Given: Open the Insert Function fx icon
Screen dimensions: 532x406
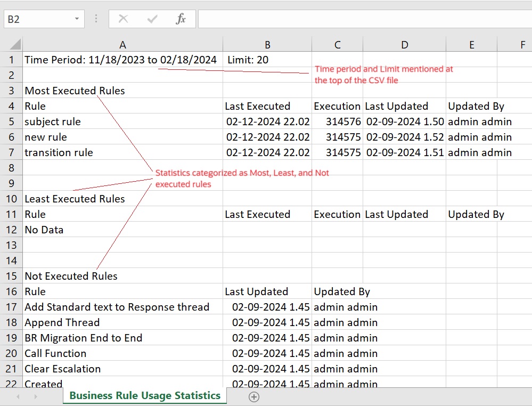Looking at the screenshot, I should [x=181, y=19].
